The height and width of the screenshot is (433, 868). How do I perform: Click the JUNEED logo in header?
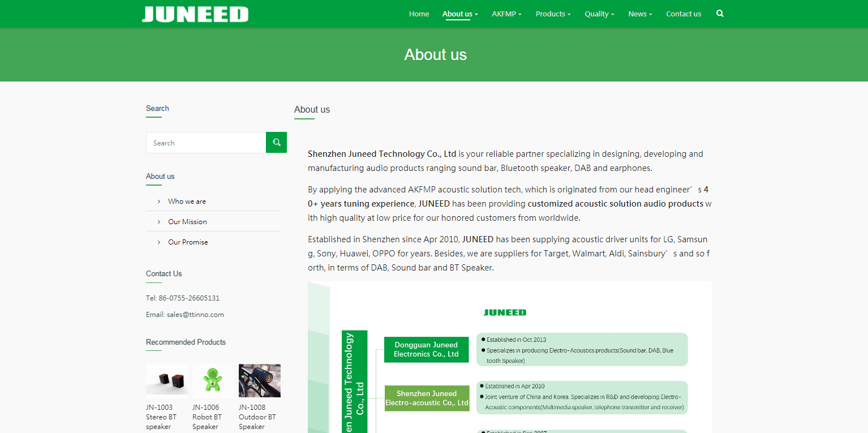[195, 14]
